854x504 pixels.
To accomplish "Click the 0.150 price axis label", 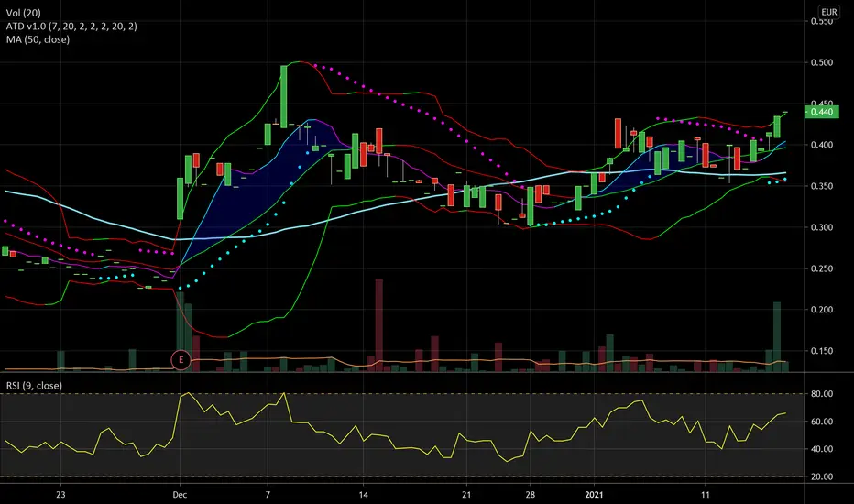I will pos(822,351).
